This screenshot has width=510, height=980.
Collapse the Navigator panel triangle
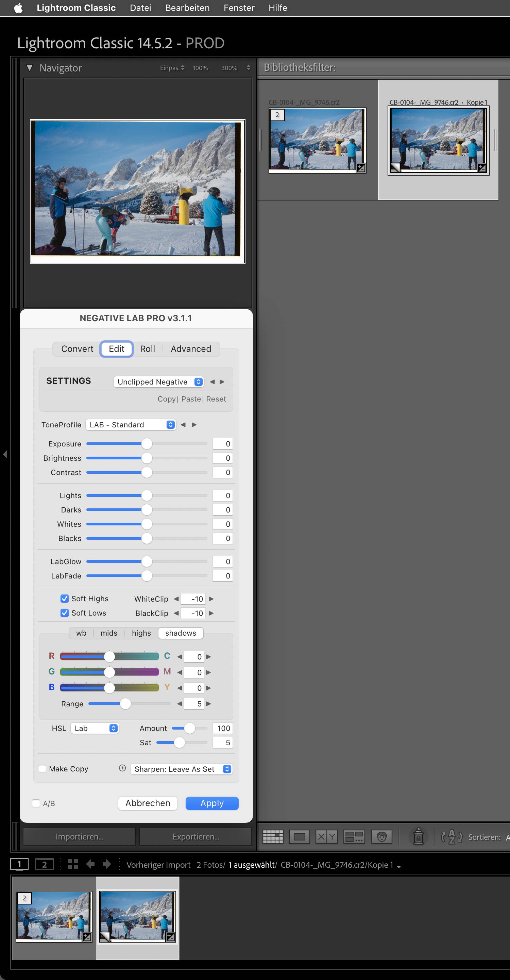point(29,68)
